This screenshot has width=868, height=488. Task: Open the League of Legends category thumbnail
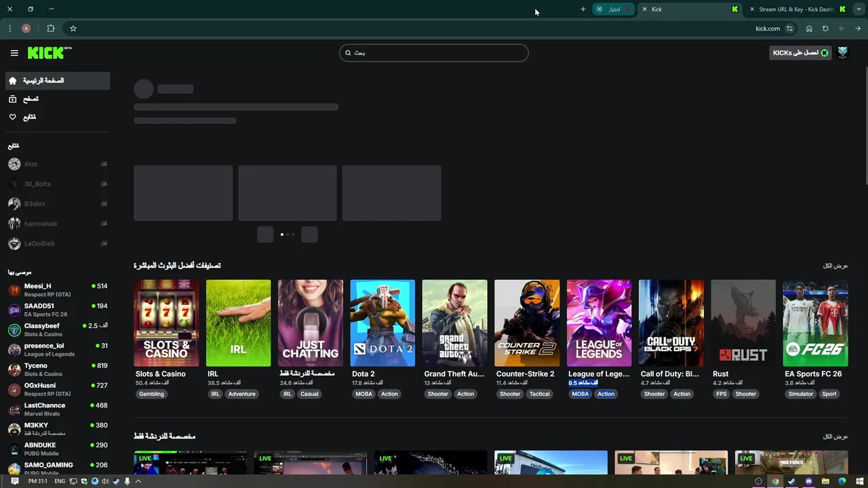coord(599,323)
